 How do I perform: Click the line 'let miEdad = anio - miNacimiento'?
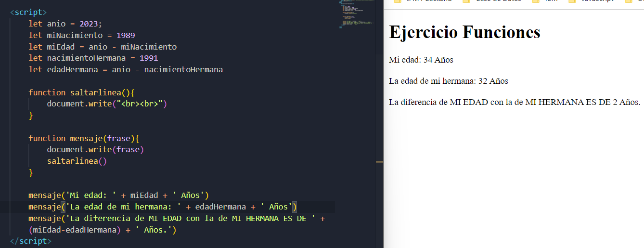point(103,47)
